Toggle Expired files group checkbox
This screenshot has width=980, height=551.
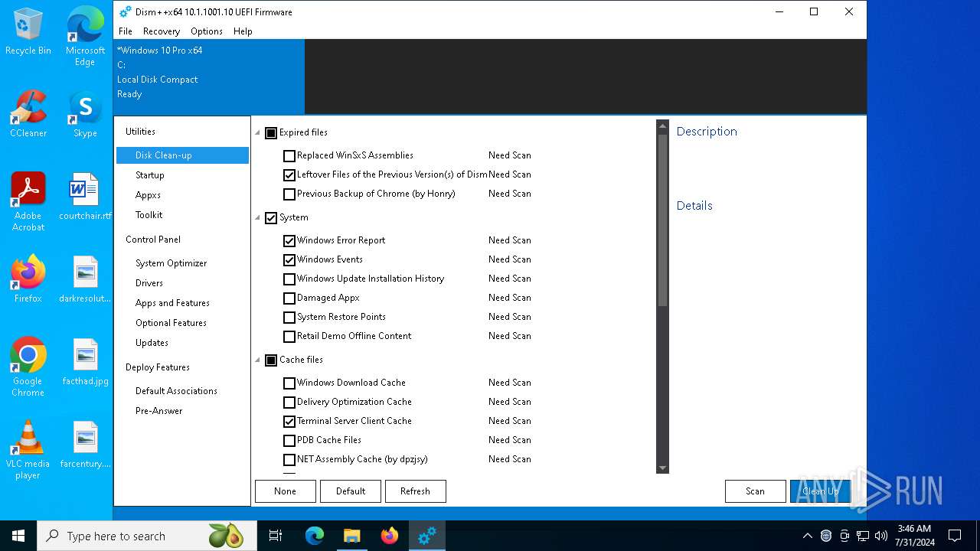tap(271, 133)
